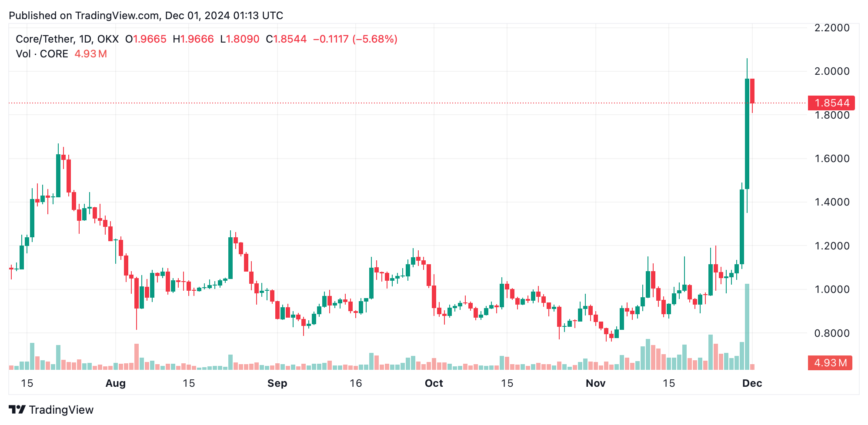Click the closing price value C1.8544
The height and width of the screenshot is (425, 868).
[286, 39]
